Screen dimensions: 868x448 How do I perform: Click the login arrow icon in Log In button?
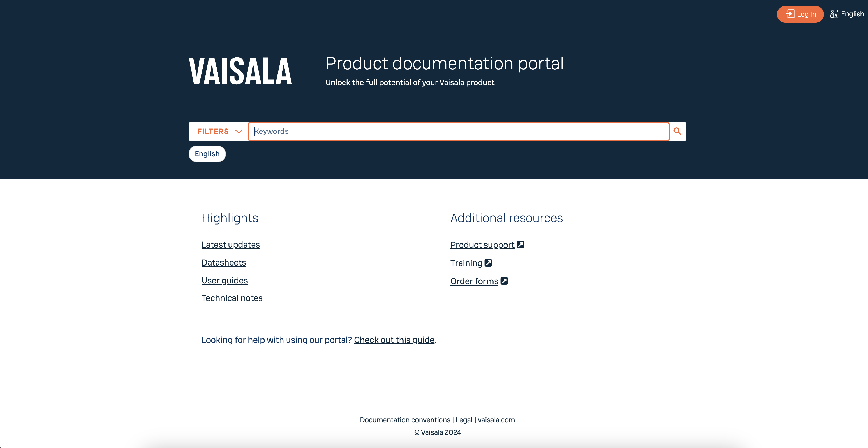790,14
